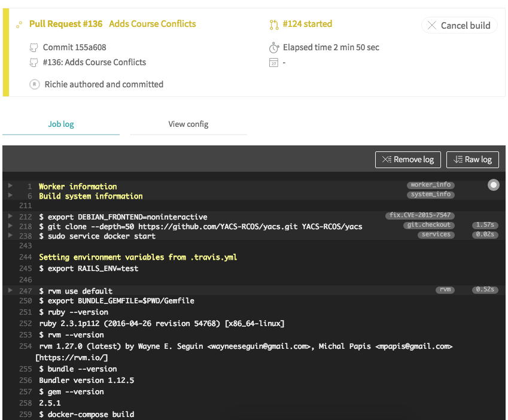Click the export RAILS_ENV=test line
The image size is (508, 420).
(89, 269)
